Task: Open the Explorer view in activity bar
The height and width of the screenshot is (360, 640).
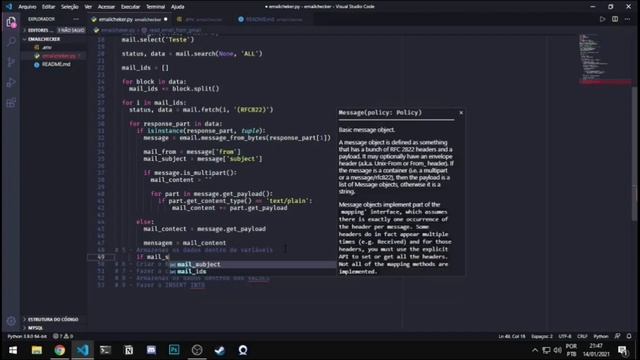Action: point(11,22)
